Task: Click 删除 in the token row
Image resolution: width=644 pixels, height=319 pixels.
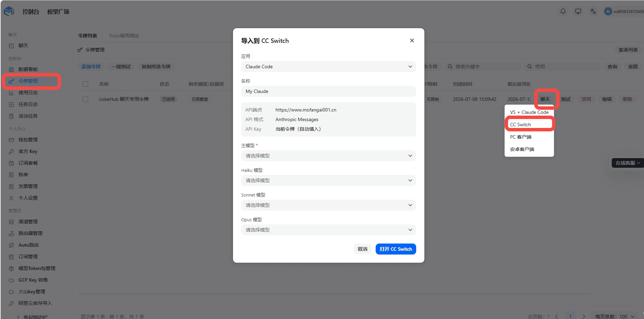Action: [628, 99]
